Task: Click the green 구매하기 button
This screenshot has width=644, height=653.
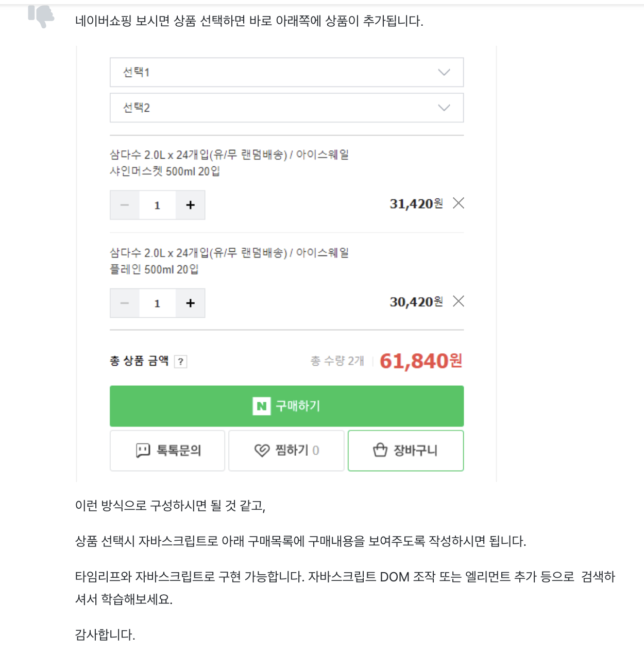Action: 286,406
